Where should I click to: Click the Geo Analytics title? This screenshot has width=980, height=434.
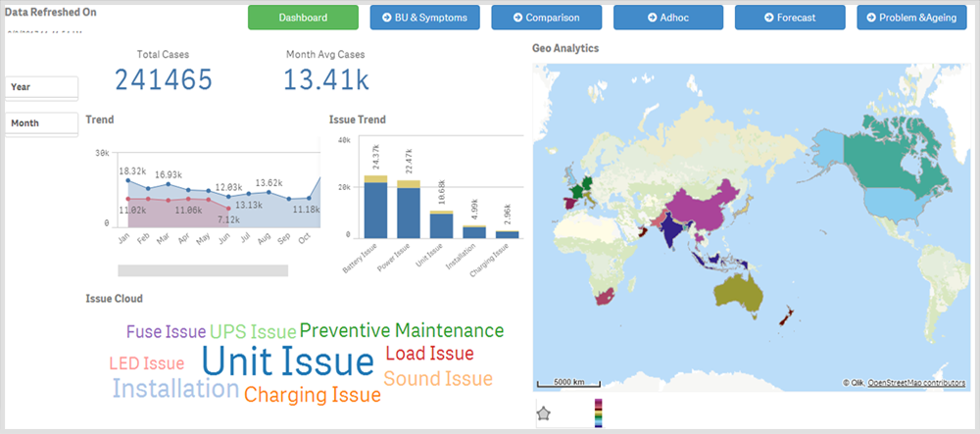pos(565,48)
